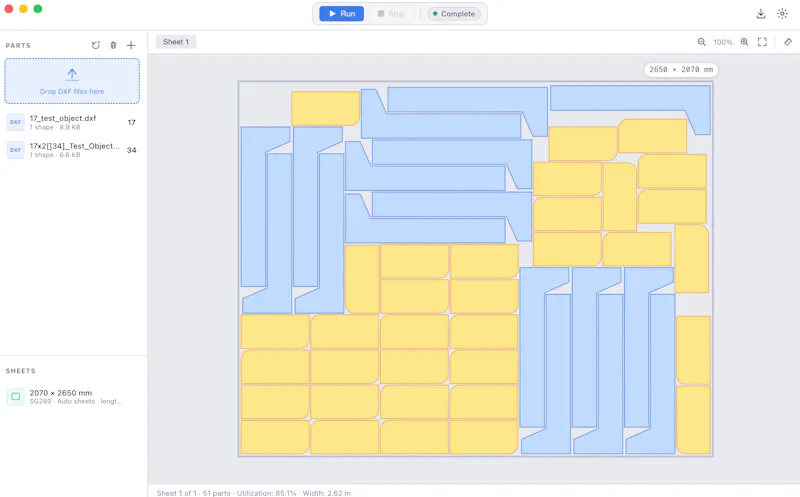Add a part with the plus icon

point(131,45)
